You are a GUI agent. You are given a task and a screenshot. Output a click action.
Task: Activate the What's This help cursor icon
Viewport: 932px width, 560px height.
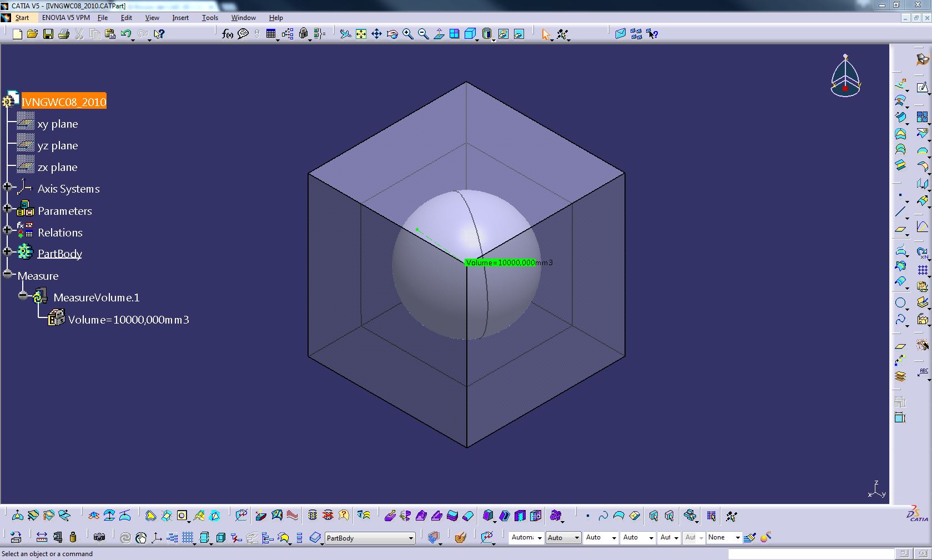point(159,34)
